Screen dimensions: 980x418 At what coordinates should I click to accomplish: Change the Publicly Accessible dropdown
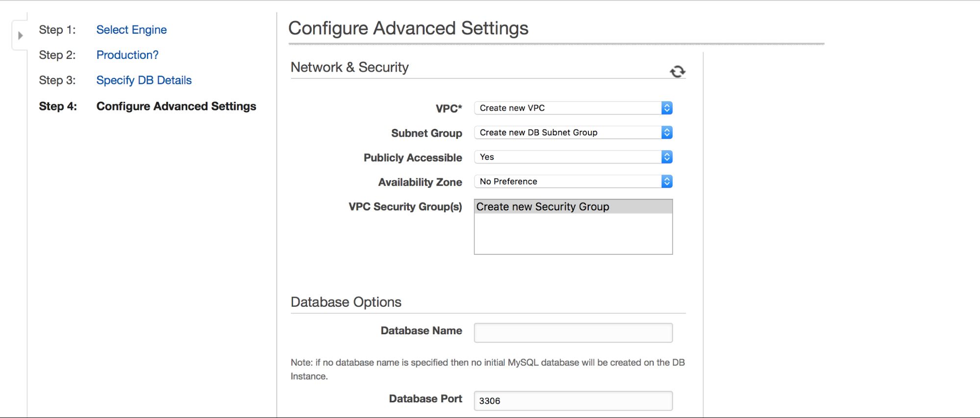tap(573, 157)
